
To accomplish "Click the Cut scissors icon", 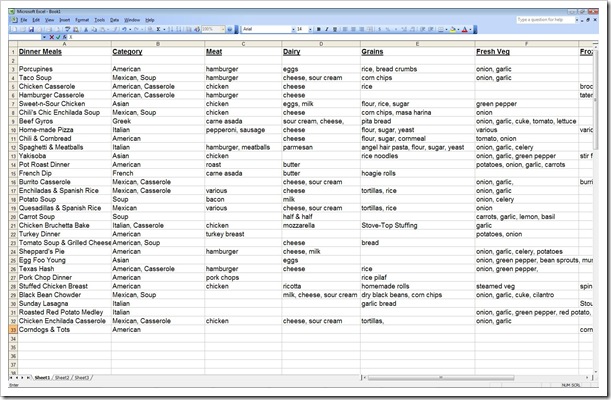I will pos(86,29).
